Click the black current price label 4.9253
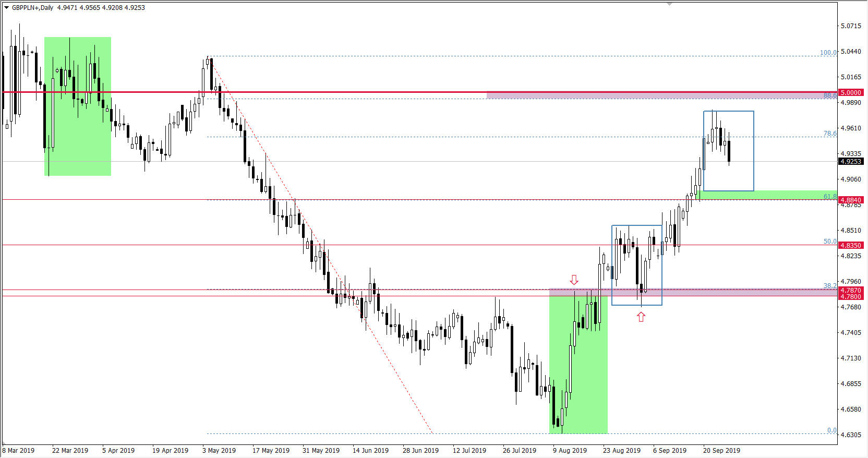The width and height of the screenshot is (868, 458). (851, 162)
